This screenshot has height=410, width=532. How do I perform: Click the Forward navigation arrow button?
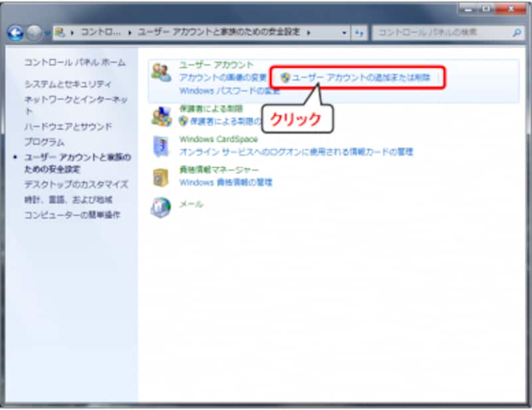[x=35, y=33]
